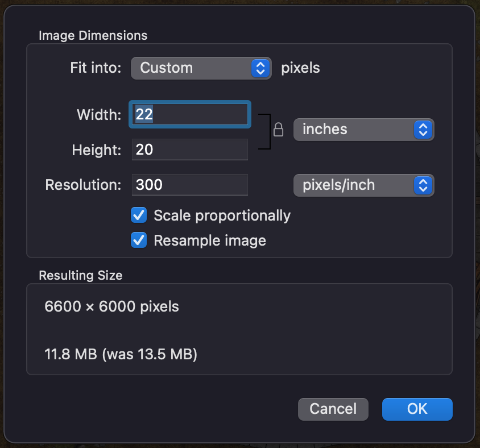Focus the Resolution input field

(x=190, y=185)
